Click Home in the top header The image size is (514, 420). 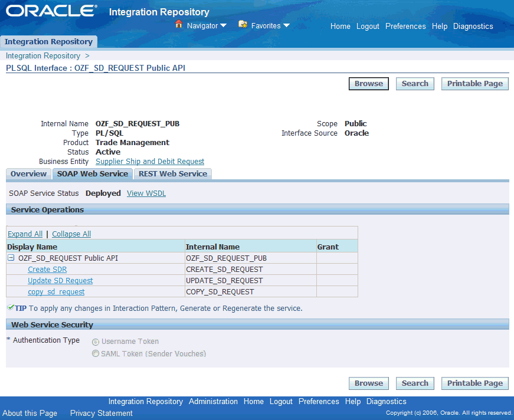tap(341, 26)
